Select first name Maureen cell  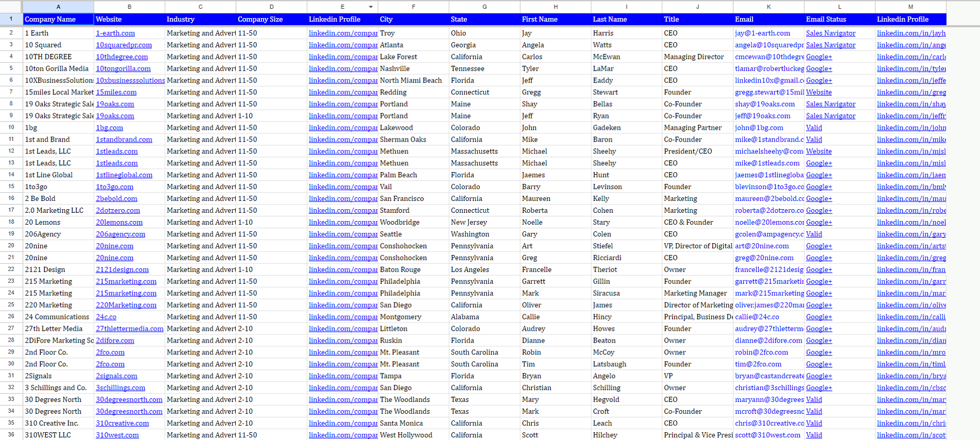coord(556,199)
